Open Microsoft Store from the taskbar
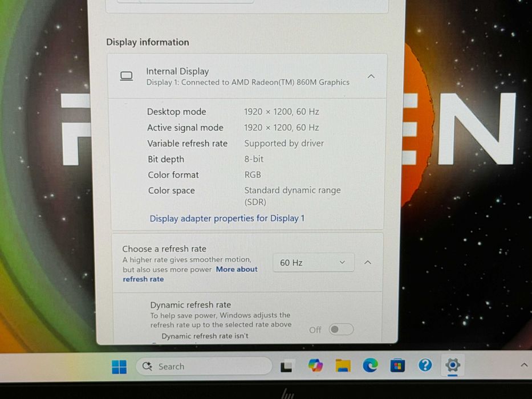Image resolution: width=532 pixels, height=399 pixels. [x=397, y=365]
